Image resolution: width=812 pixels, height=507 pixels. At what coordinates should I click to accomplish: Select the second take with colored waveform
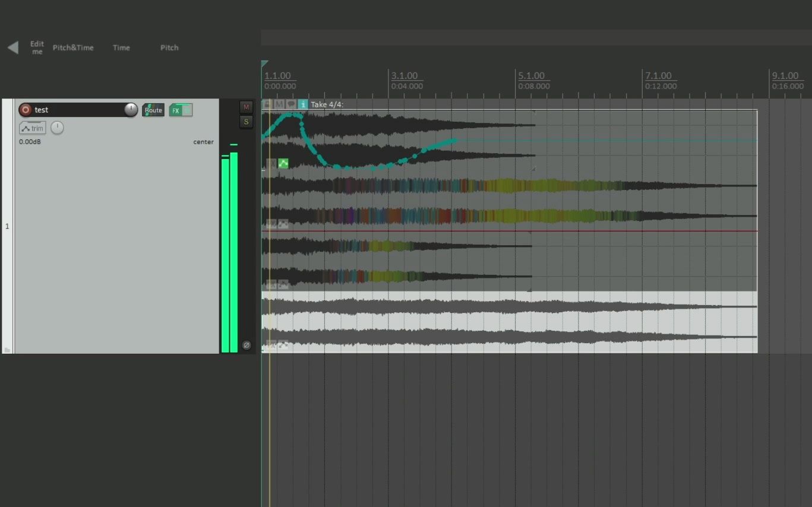coord(510,201)
